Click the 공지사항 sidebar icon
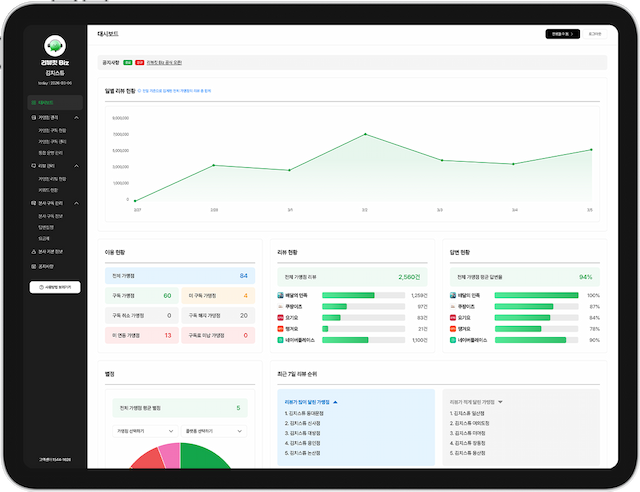640x492 pixels. pyautogui.click(x=34, y=265)
